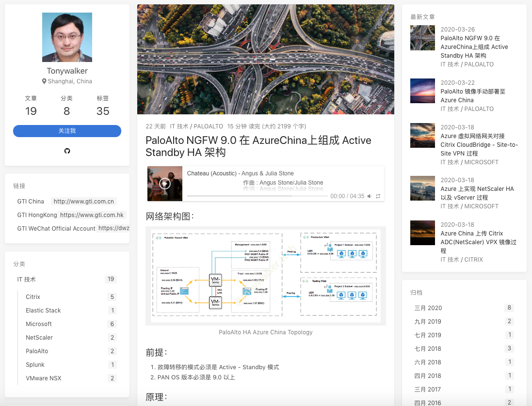Open thumbnail of Azure 虚拟网络网关 article
532x406 pixels.
pos(422,135)
